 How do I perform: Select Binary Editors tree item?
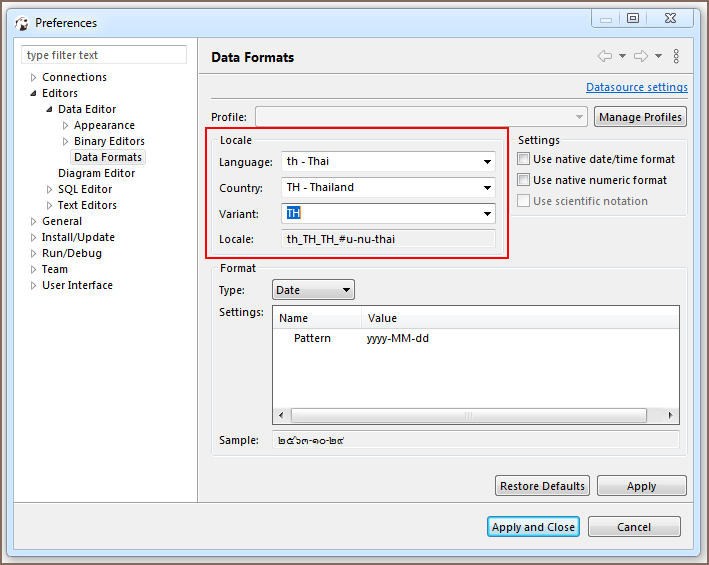[x=109, y=141]
